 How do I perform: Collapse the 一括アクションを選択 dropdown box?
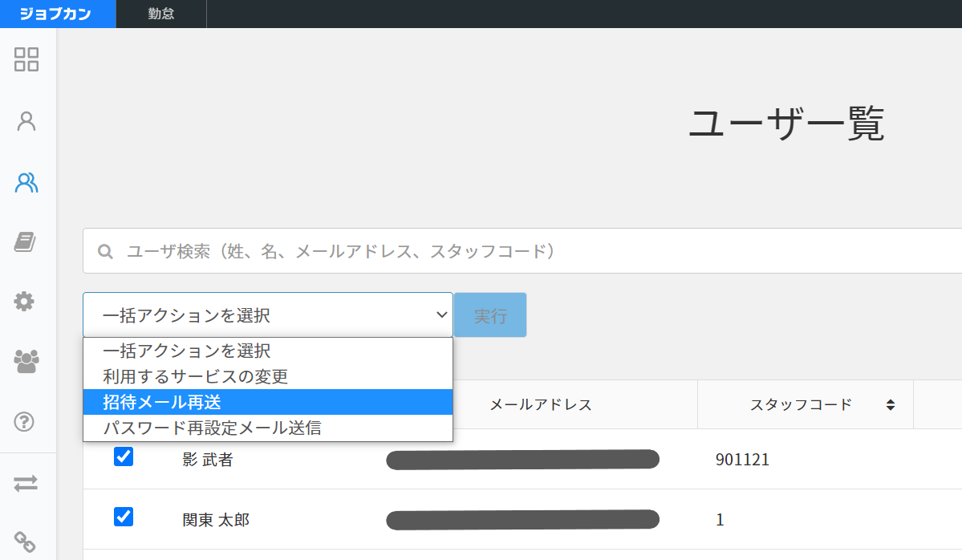tap(268, 315)
